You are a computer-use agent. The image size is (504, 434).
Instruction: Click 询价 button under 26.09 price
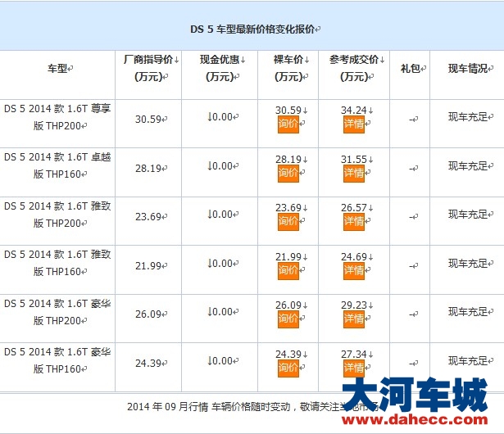coord(288,319)
